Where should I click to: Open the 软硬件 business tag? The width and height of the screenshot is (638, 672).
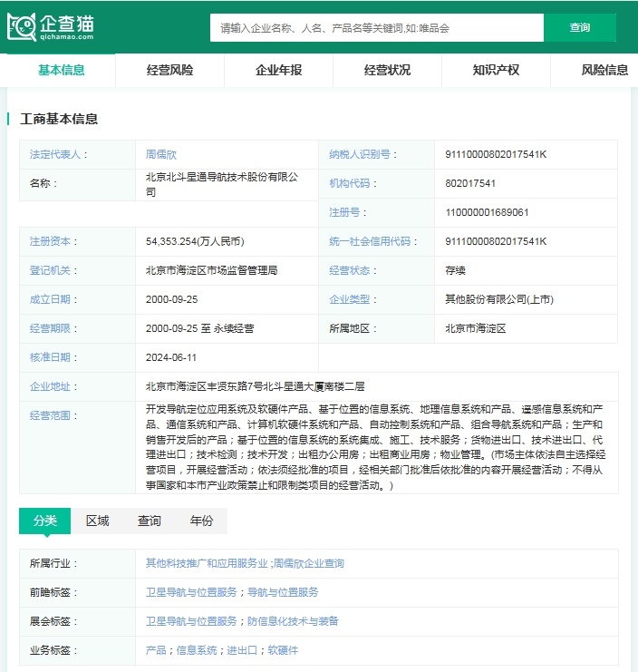283,650
